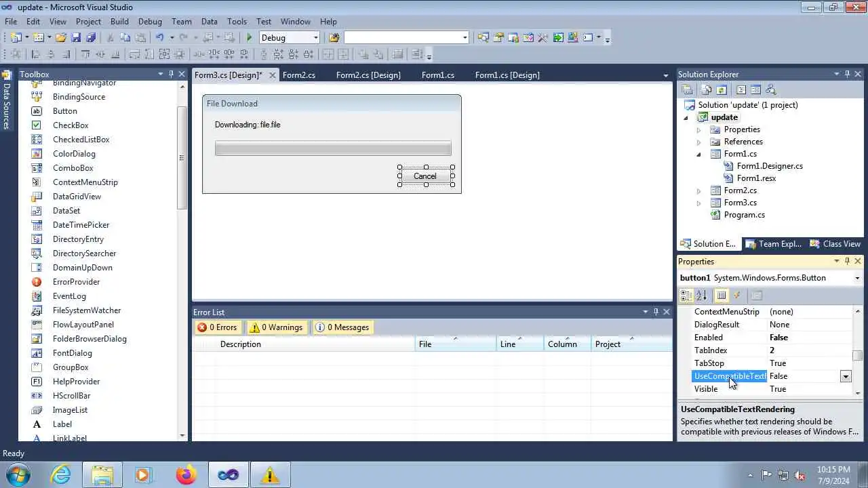Open Internet Explorer from the taskbar

click(61, 475)
